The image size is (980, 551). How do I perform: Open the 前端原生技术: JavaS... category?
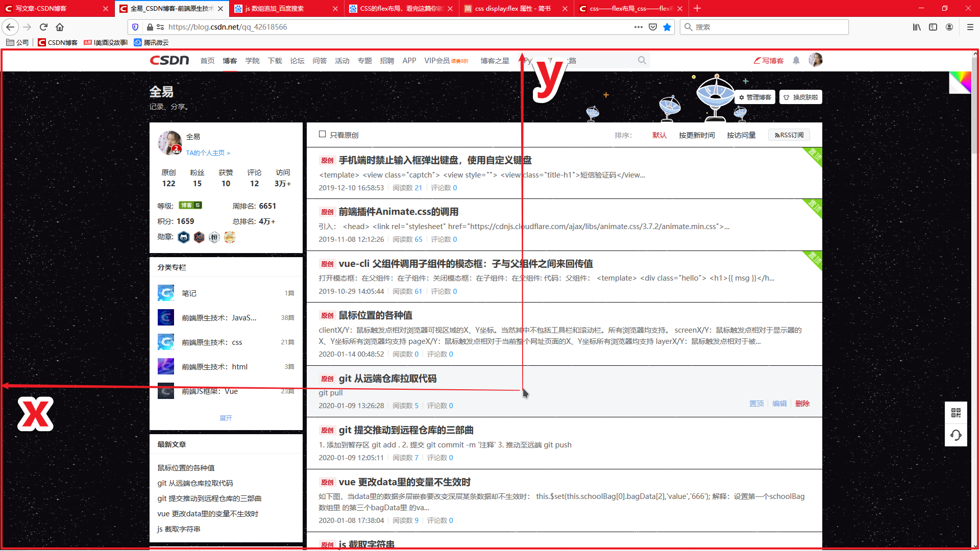point(219,317)
